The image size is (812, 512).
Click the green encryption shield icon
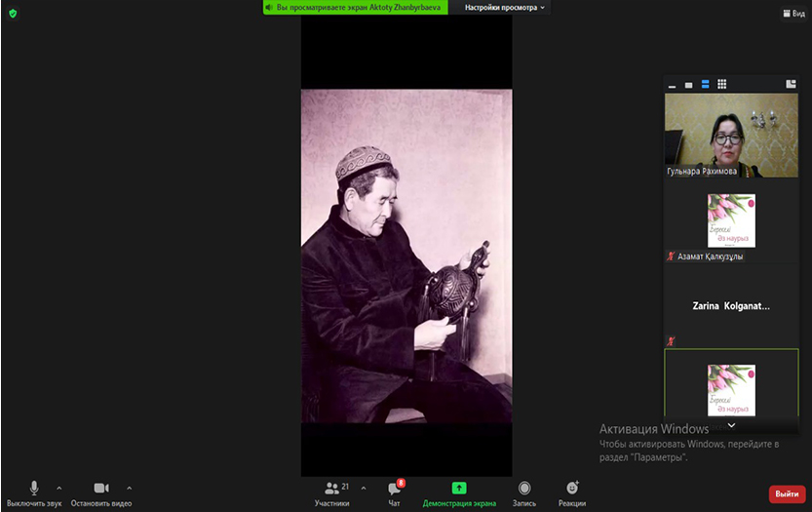point(13,13)
